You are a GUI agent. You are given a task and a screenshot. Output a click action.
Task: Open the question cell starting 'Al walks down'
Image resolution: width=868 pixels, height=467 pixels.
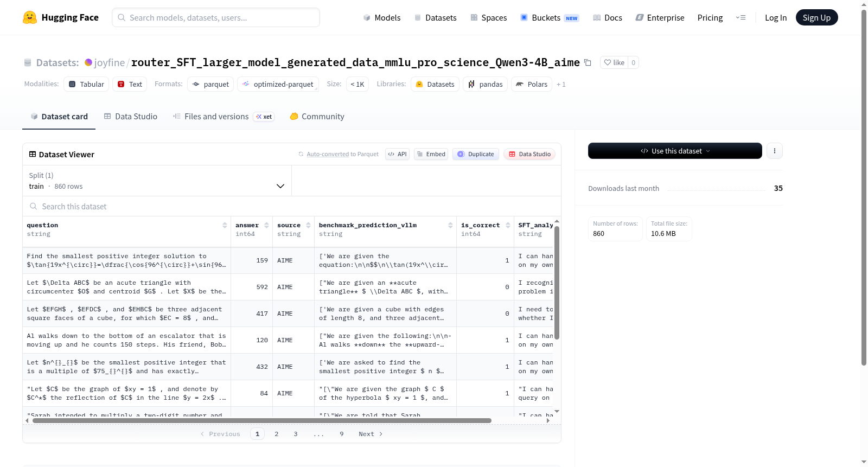coord(127,340)
